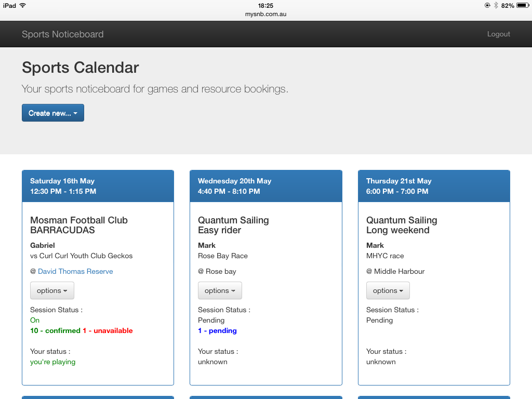The height and width of the screenshot is (399, 532).
Task: Tap the orientation lock status icon
Action: tap(487, 5)
